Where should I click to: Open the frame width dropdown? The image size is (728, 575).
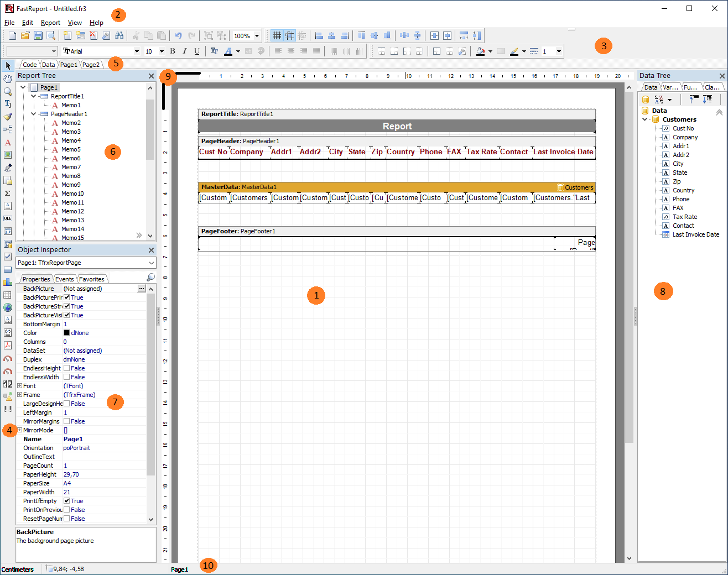point(559,51)
